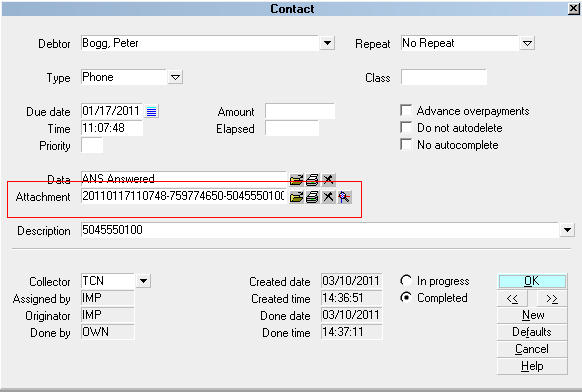Image resolution: width=582 pixels, height=392 pixels.
Task: Confirm with the OK button
Action: point(532,281)
